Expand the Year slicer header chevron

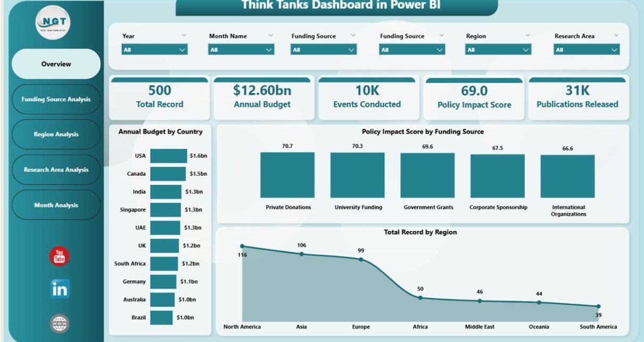coord(184,36)
